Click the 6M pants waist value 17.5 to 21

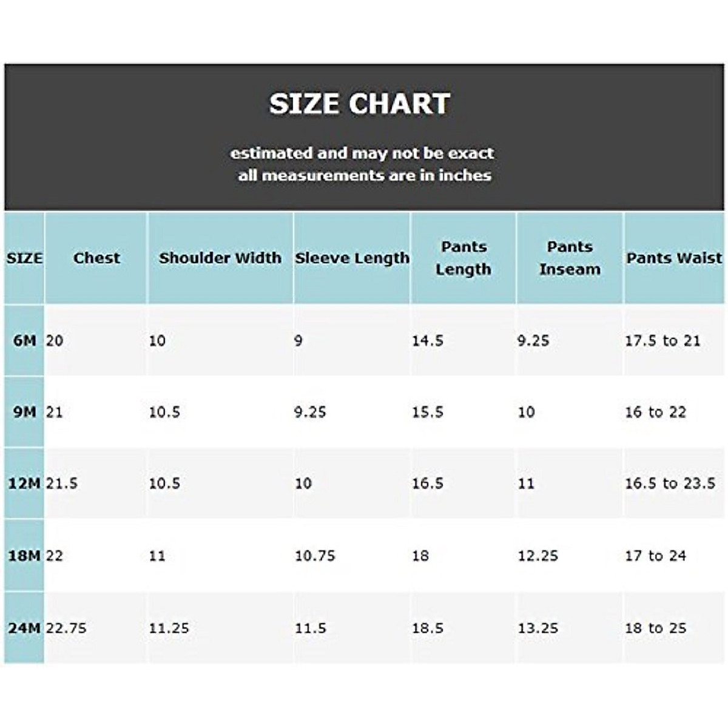click(662, 340)
